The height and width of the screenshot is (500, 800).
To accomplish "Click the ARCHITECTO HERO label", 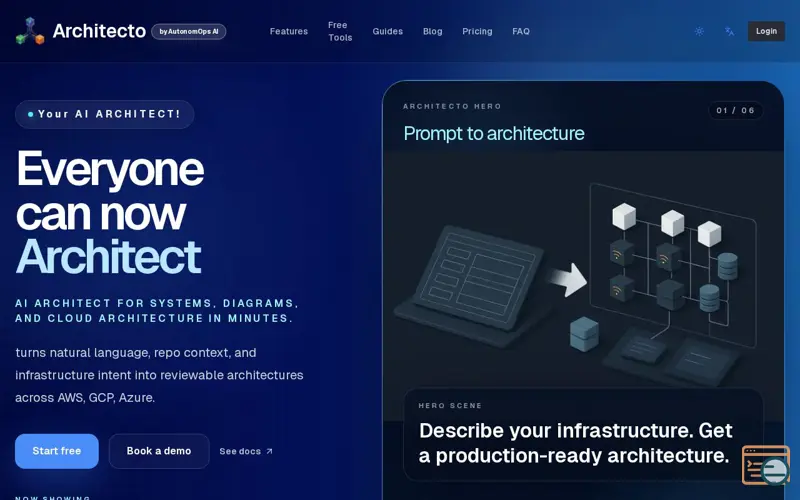I will tap(452, 107).
